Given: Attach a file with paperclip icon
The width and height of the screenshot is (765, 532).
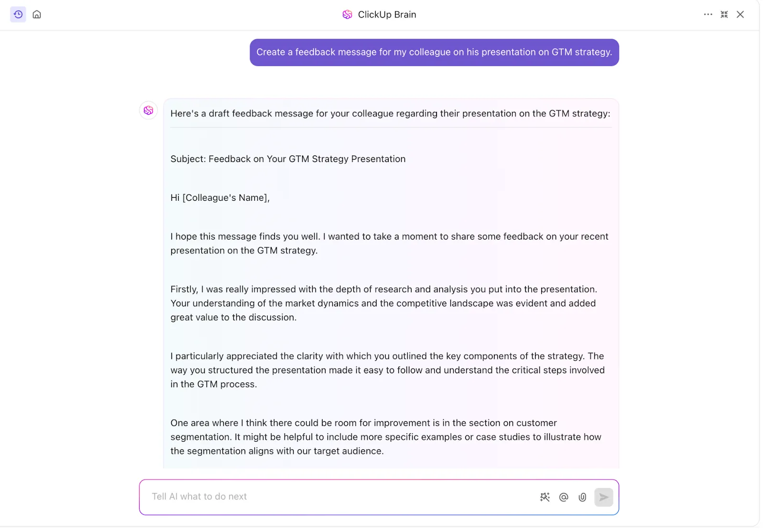Looking at the screenshot, I should click(582, 497).
